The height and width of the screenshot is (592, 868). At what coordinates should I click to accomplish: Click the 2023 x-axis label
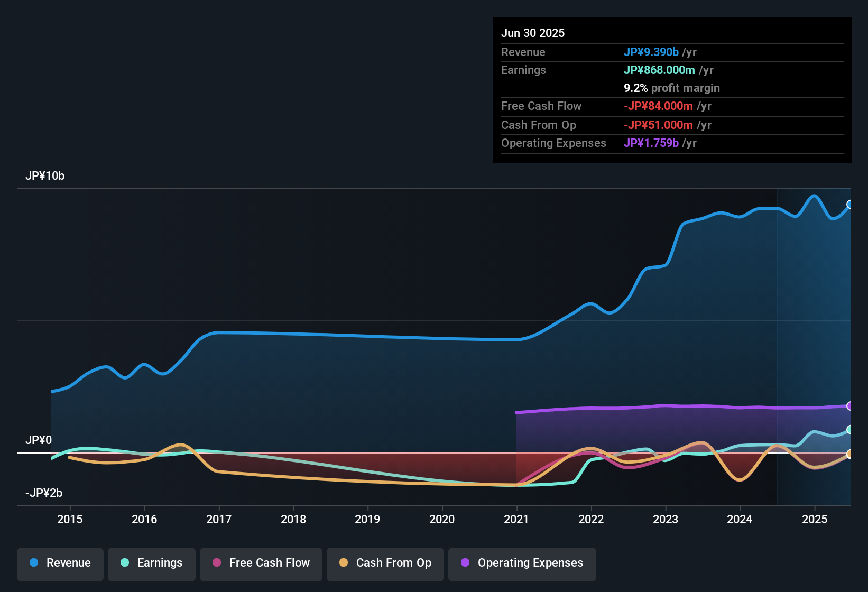pyautogui.click(x=666, y=519)
